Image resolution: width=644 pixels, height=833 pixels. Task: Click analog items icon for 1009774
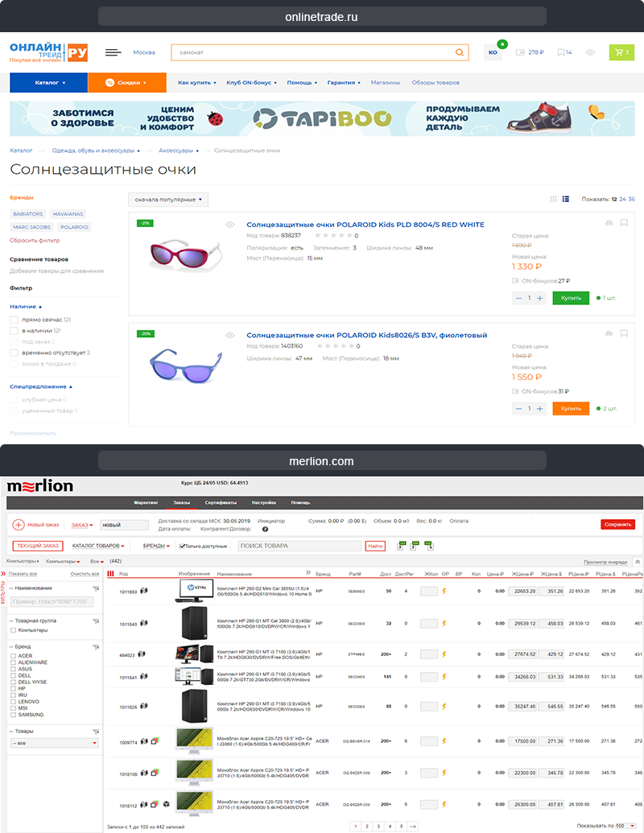pyautogui.click(x=155, y=741)
